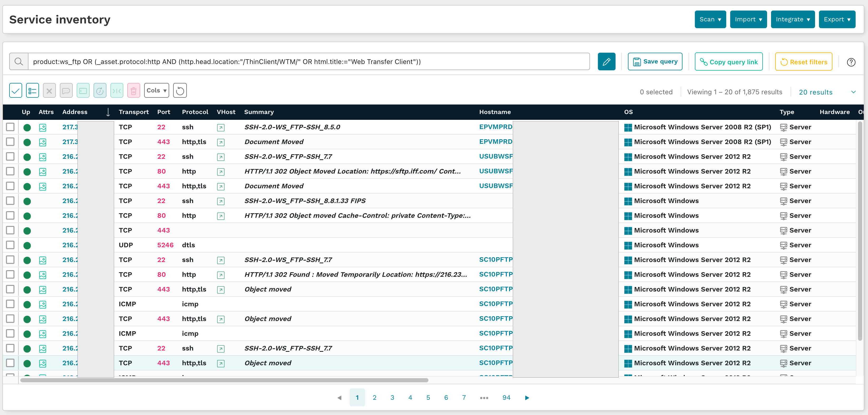Open the external link arrow on the ssh port 22 row

[221, 127]
